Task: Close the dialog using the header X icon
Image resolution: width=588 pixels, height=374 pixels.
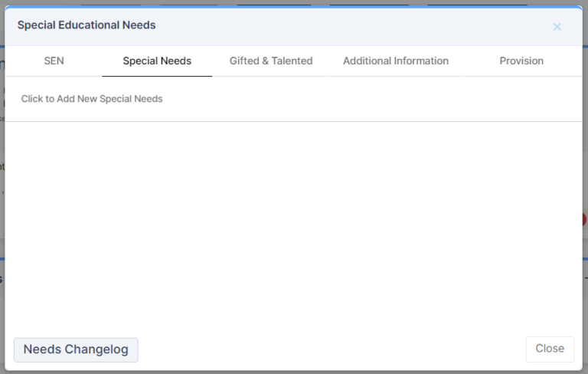Action: pyautogui.click(x=557, y=27)
